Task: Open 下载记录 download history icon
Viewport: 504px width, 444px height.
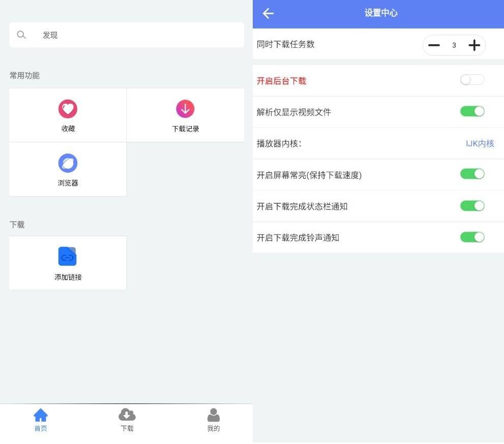Action: coord(185,109)
